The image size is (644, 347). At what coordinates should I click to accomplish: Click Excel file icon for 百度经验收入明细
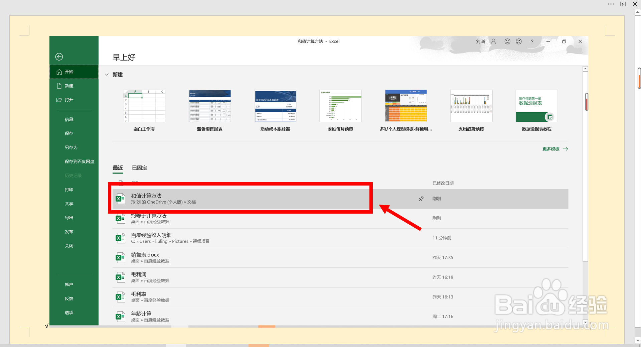click(120, 238)
